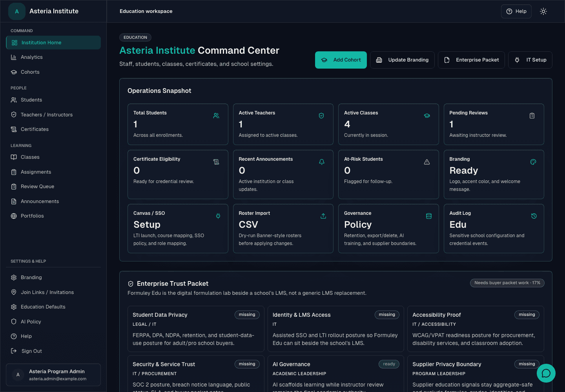Open IT Setup
This screenshot has height=392, width=565.
pos(530,60)
